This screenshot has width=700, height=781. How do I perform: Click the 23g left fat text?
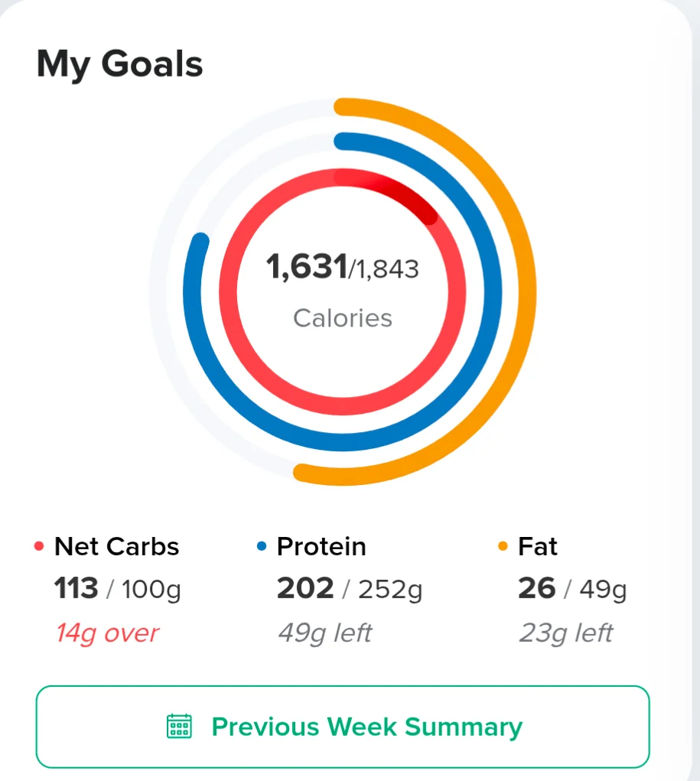(565, 633)
